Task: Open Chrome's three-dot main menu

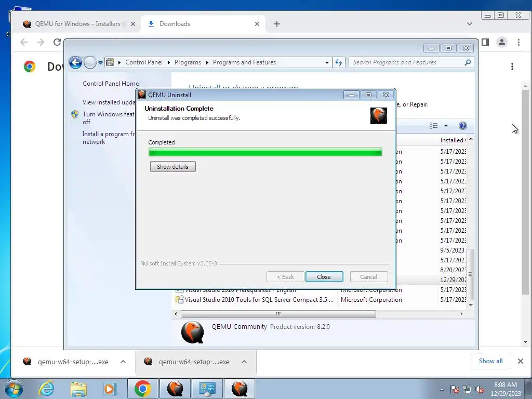Action: point(518,42)
